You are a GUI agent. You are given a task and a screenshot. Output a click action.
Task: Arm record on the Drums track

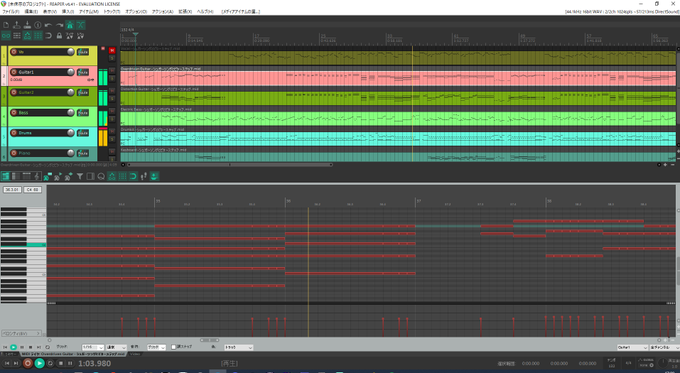coord(14,133)
